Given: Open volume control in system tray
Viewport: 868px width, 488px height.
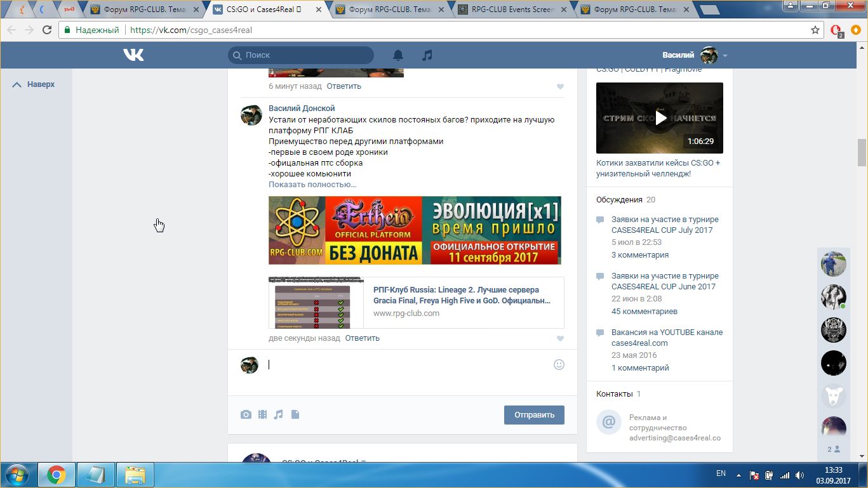Looking at the screenshot, I should (799, 475).
